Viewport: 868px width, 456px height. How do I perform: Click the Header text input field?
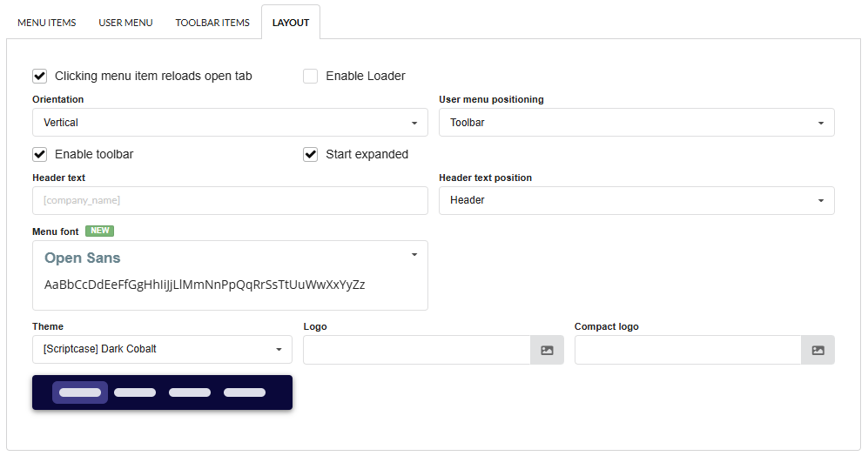[231, 200]
